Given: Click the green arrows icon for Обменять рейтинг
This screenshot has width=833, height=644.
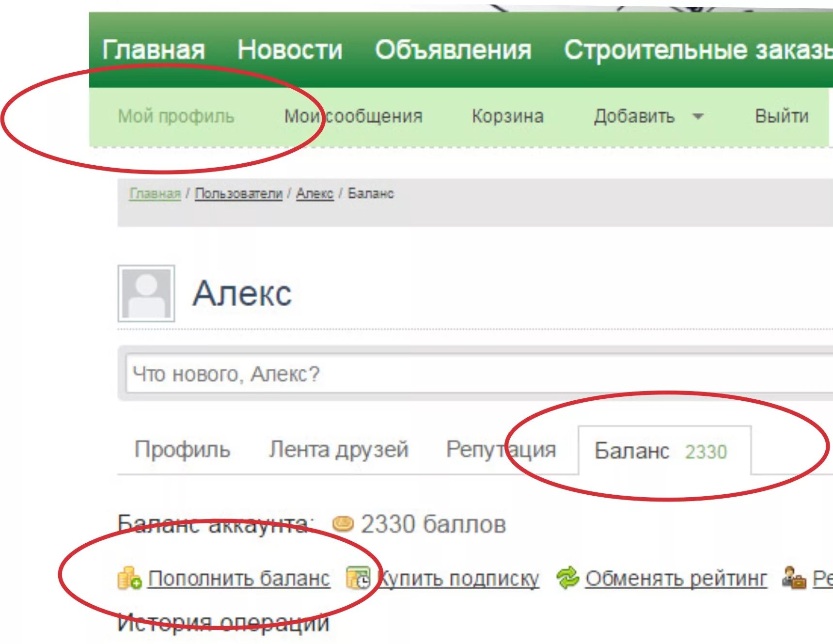Looking at the screenshot, I should [x=567, y=578].
